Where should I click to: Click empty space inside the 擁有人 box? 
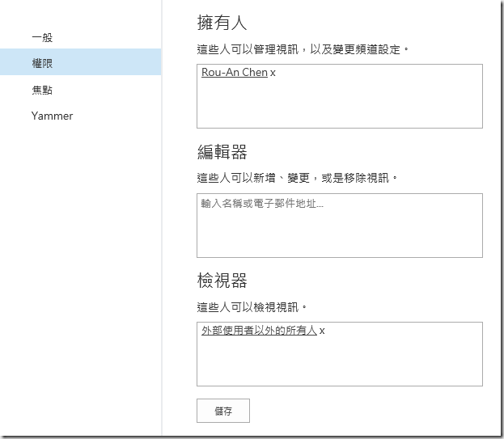(339, 105)
